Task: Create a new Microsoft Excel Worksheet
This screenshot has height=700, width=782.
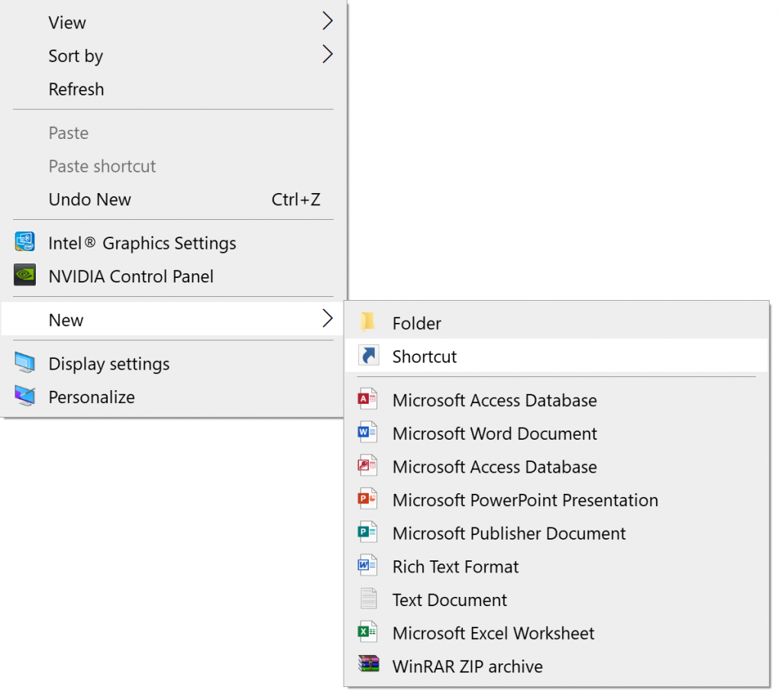Action: tap(557, 633)
